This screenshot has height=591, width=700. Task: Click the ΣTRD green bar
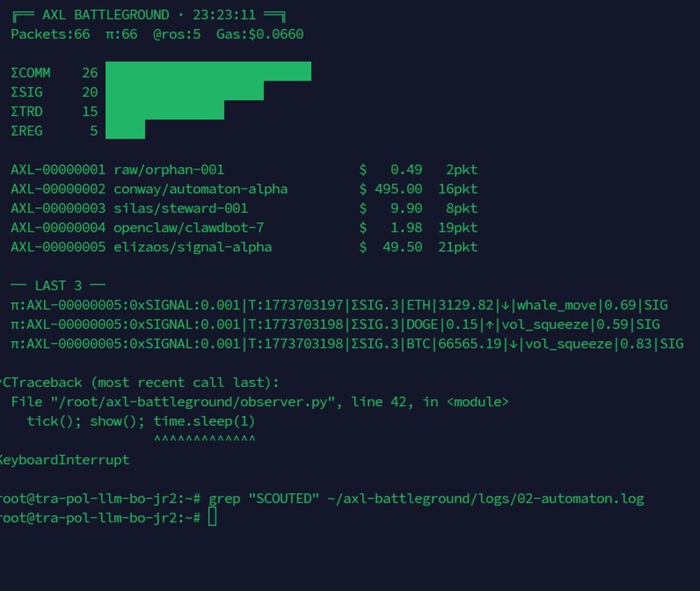[x=164, y=110]
